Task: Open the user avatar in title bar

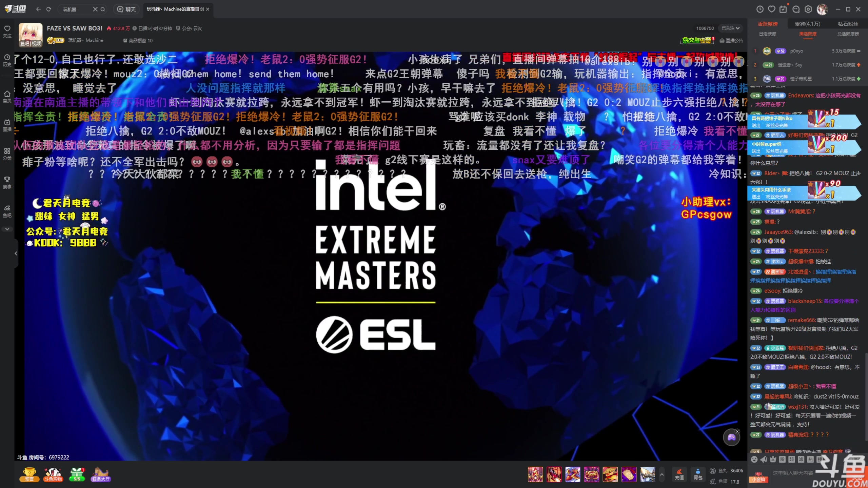Action: (822, 9)
